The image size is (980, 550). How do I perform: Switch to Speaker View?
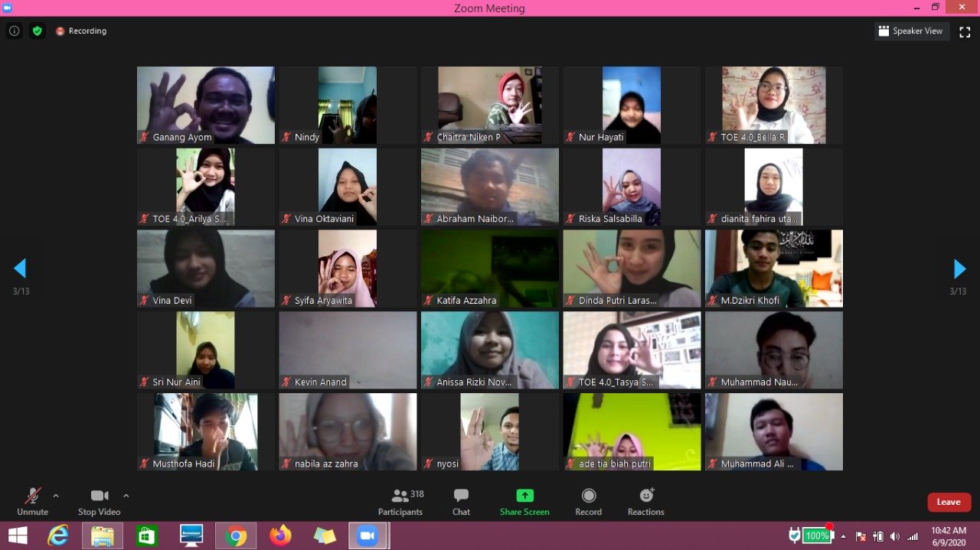pyautogui.click(x=911, y=31)
